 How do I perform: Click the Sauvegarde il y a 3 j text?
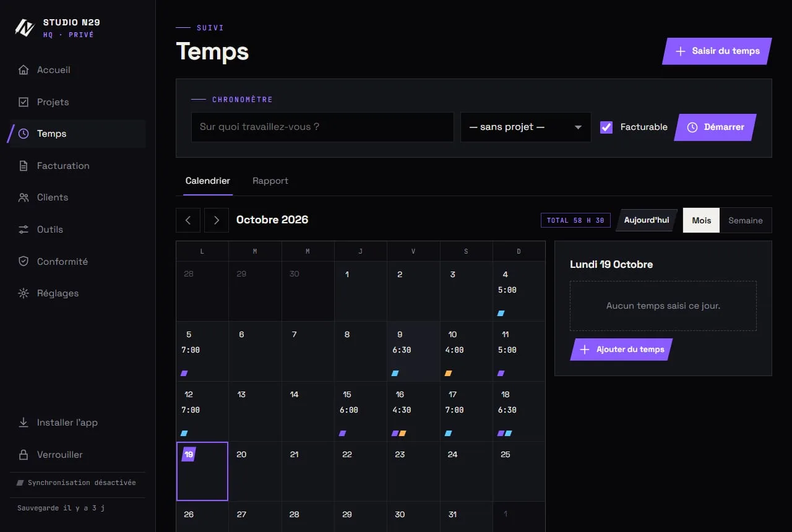61,508
